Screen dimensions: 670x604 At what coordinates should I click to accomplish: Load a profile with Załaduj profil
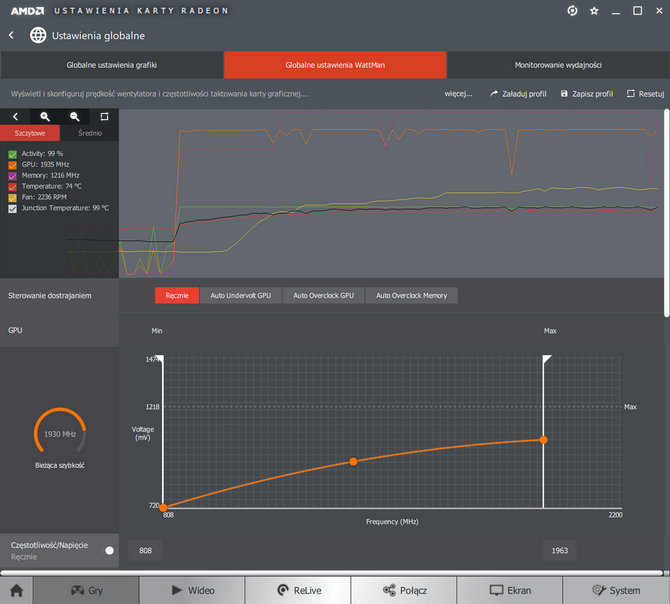518,94
